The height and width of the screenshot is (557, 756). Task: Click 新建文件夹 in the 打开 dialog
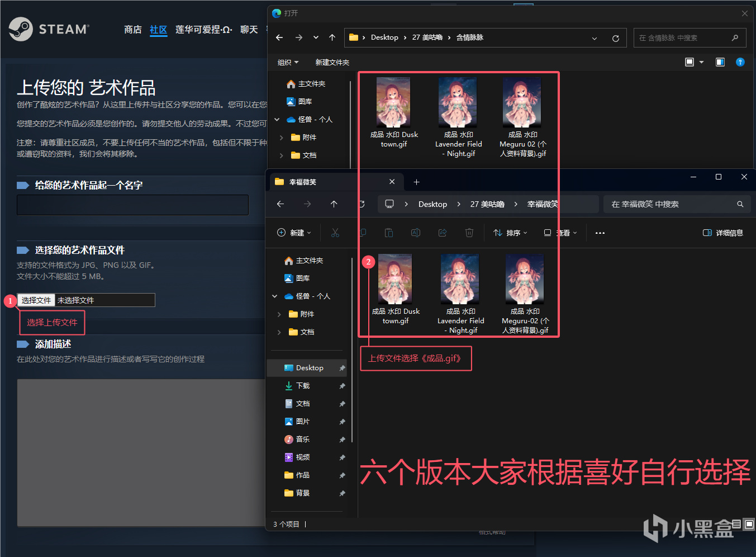(332, 62)
